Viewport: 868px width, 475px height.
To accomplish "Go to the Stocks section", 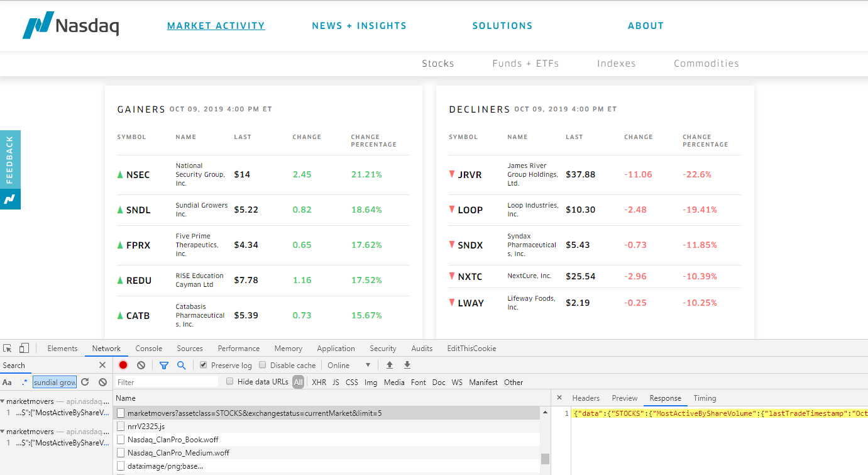I will (438, 64).
